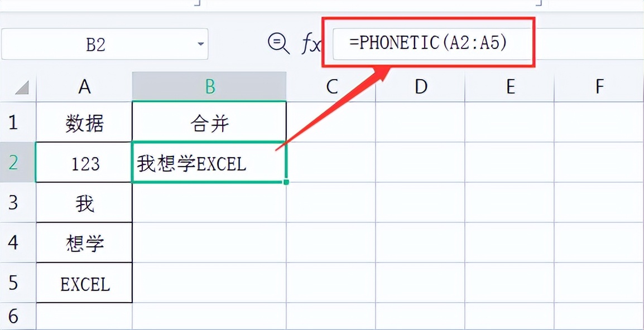
Task: Select row header 2
Action: click(x=18, y=164)
